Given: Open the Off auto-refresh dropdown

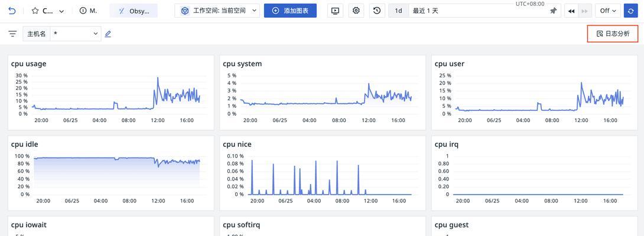Looking at the screenshot, I should coord(608,11).
